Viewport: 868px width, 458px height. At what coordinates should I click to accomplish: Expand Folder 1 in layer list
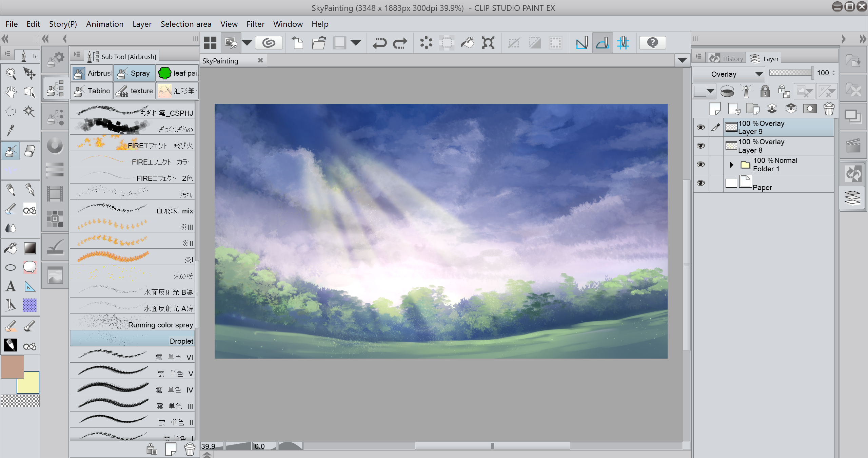(x=731, y=165)
